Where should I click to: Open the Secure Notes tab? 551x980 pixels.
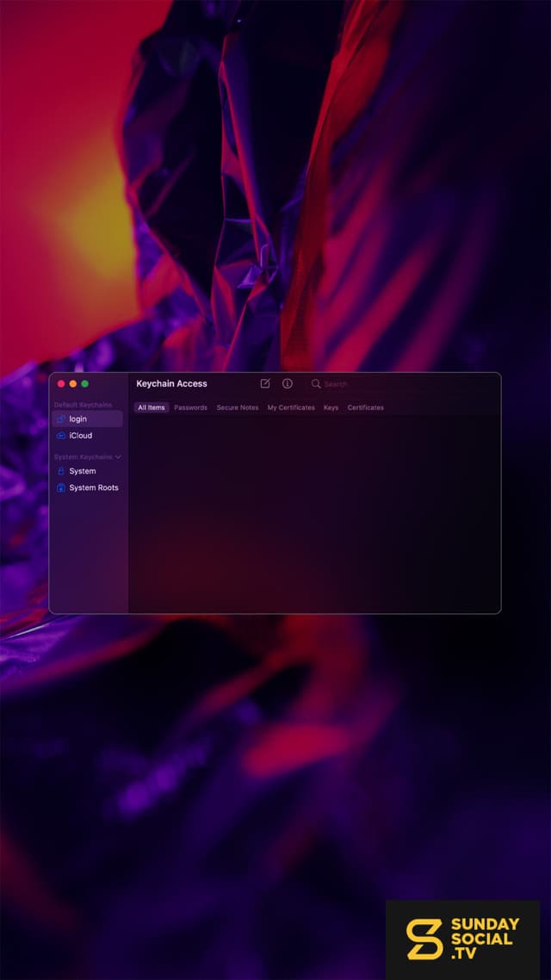[x=238, y=407]
